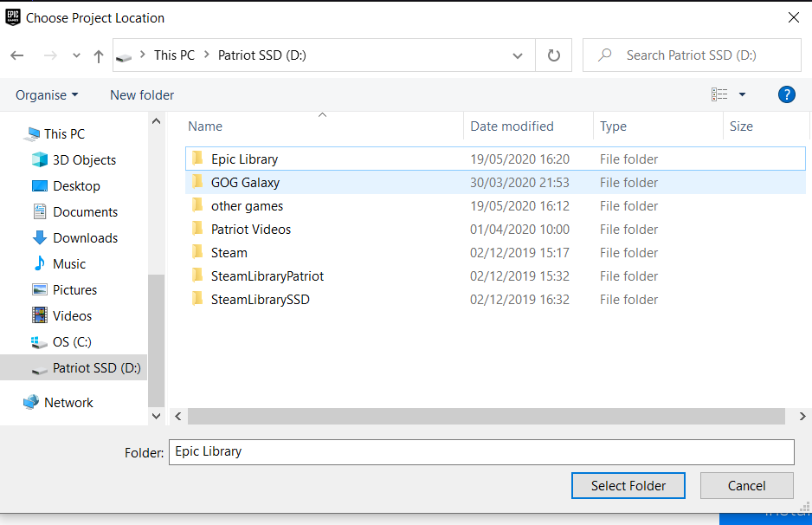
Task: Click the search magnifier icon
Action: 604,55
